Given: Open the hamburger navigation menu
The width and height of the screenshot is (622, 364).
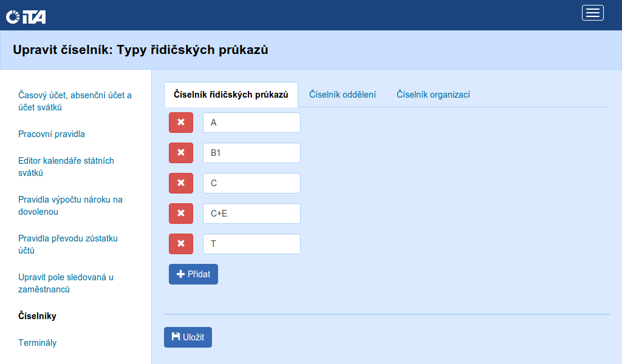Looking at the screenshot, I should [x=592, y=13].
